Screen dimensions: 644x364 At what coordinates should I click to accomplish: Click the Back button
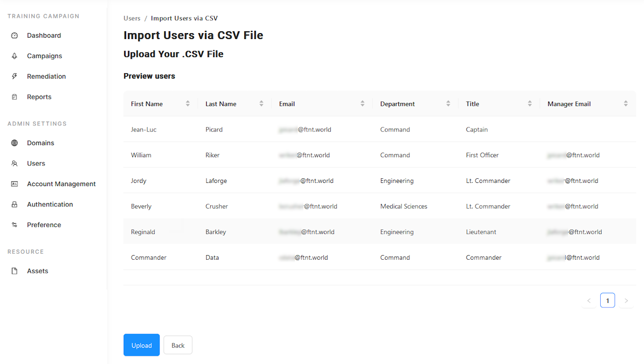point(178,345)
